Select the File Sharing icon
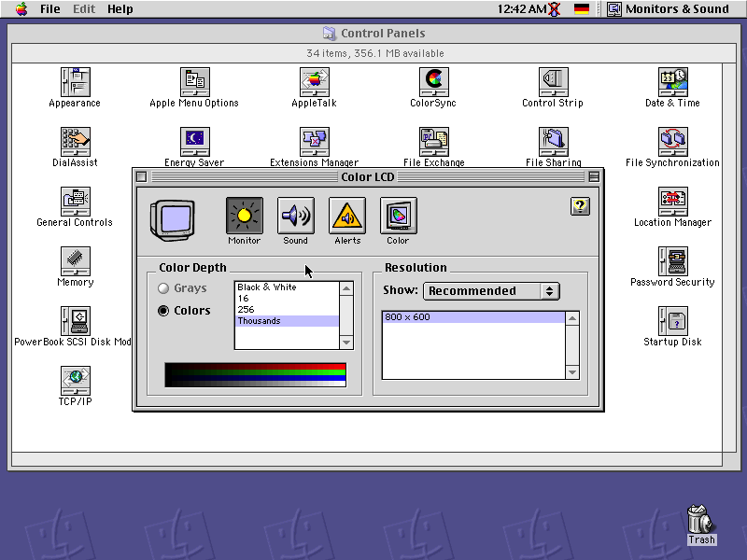Viewport: 747px width, 560px height. [x=553, y=142]
